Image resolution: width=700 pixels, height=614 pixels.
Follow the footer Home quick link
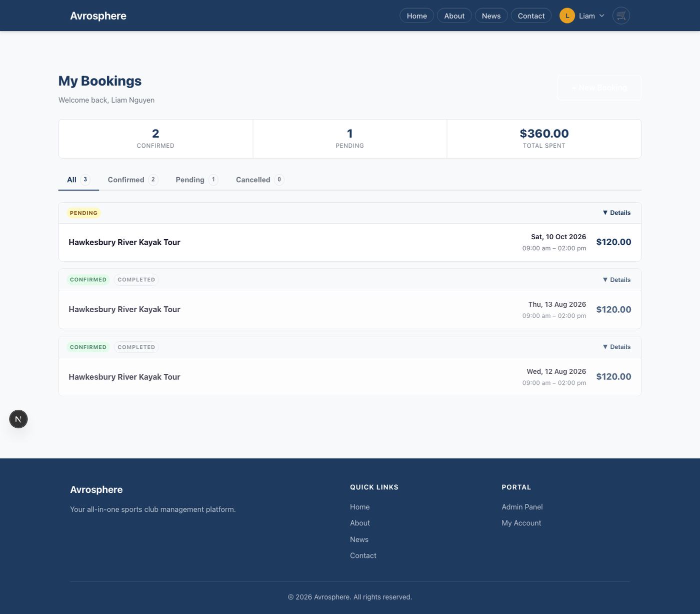(x=359, y=507)
